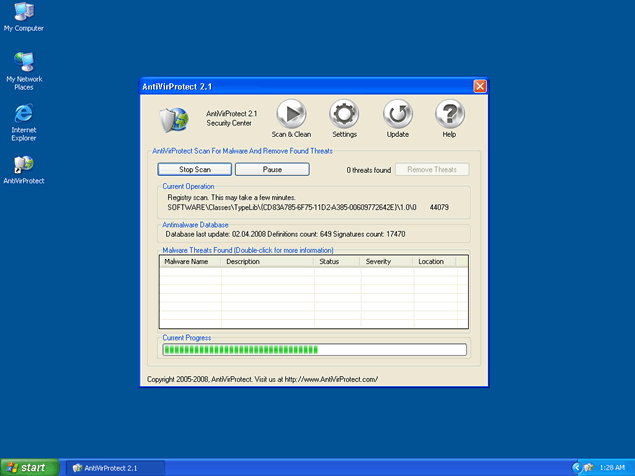Click the Update refresh icon
This screenshot has width=635, height=476.
pyautogui.click(x=397, y=114)
